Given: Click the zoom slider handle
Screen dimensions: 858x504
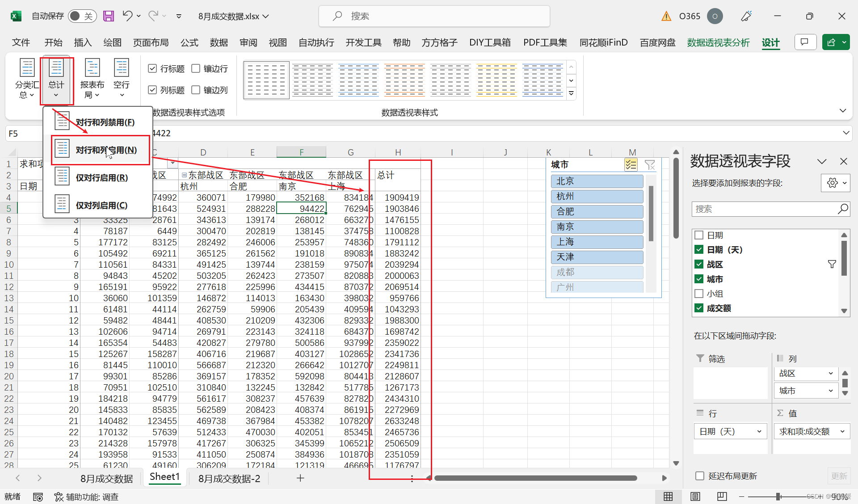Looking at the screenshot, I should 778,496.
